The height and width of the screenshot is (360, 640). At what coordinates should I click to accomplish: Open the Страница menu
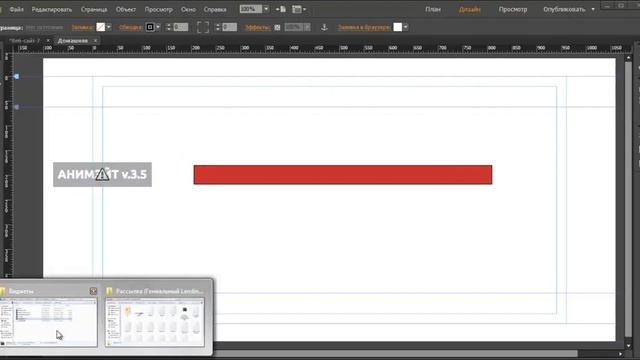[x=94, y=9]
